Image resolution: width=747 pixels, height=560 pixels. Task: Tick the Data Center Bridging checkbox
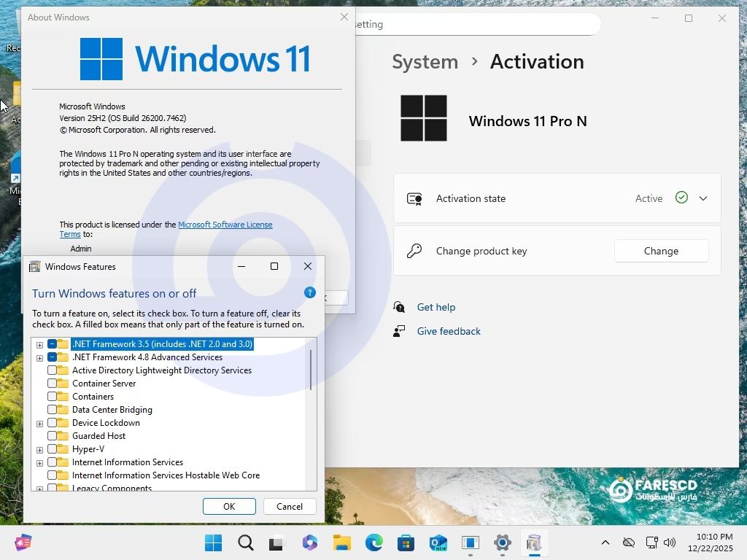53,410
